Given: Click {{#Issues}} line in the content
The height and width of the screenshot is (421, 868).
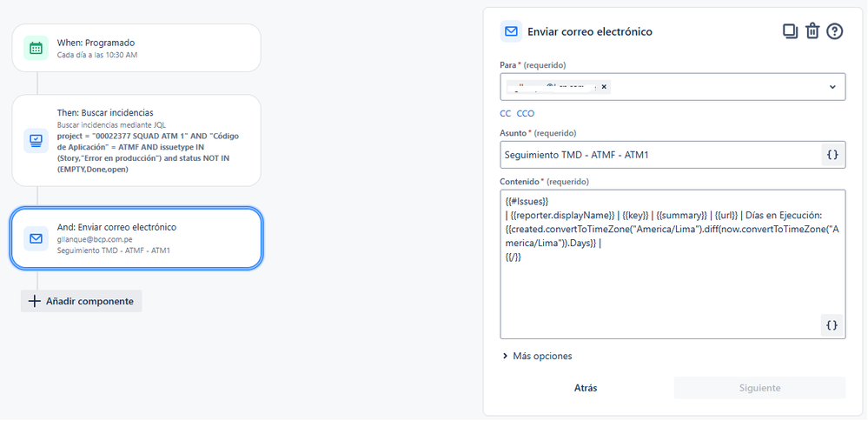Looking at the screenshot, I should 527,201.
